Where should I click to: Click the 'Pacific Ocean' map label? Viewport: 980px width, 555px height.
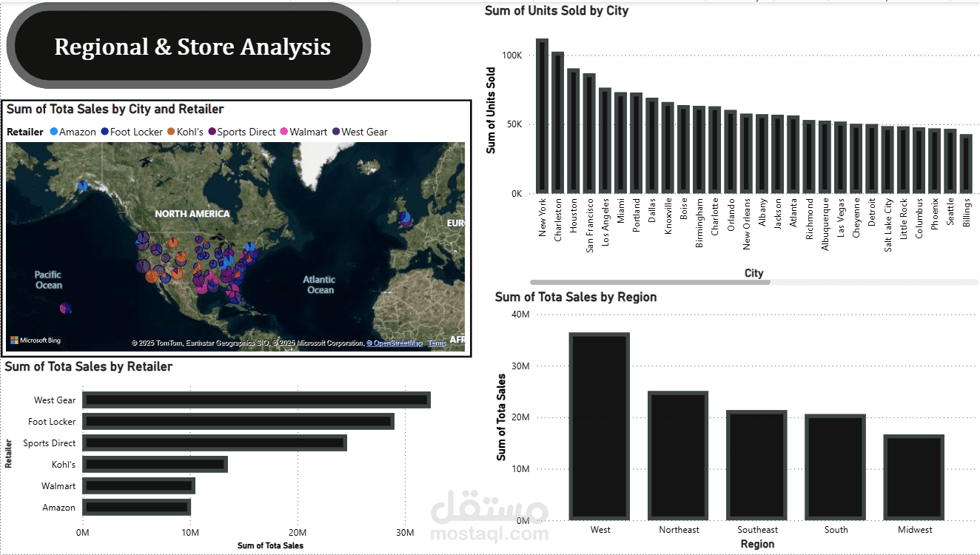49,280
